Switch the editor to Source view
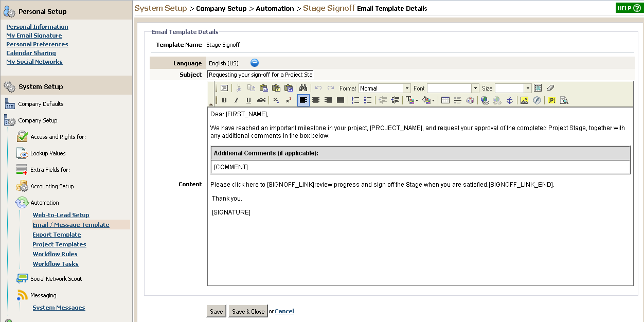The height and width of the screenshot is (322, 644). click(224, 88)
